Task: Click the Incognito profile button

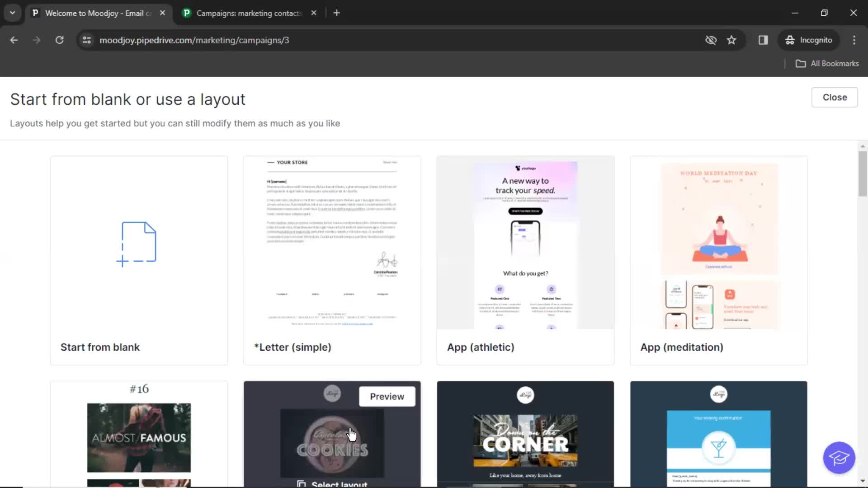Action: (809, 40)
